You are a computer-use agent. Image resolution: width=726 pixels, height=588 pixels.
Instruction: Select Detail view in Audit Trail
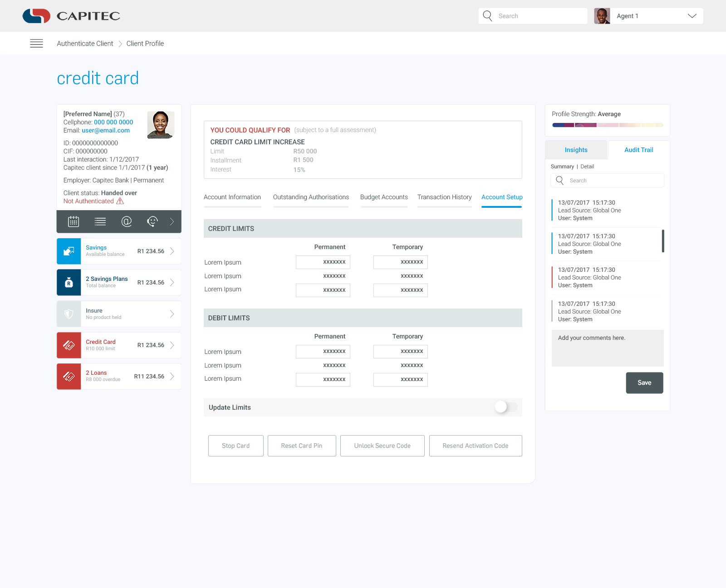click(x=587, y=167)
